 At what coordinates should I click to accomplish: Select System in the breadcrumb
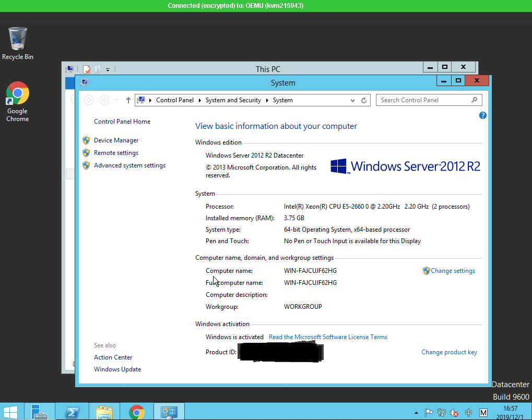[x=282, y=100]
